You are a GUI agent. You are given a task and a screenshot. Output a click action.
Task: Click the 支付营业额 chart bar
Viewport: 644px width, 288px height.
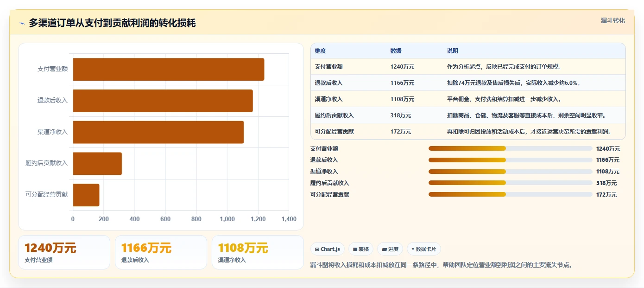click(169, 70)
